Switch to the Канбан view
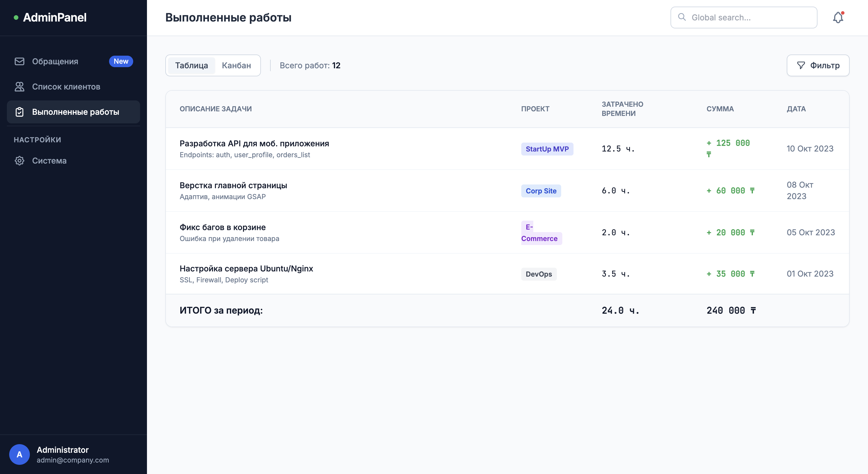This screenshot has height=474, width=868. 236,65
